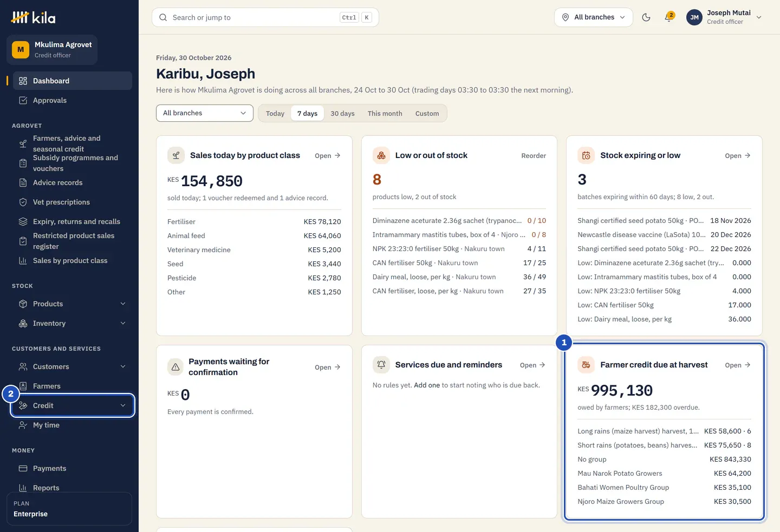Screen dimensions: 780x532
Task: Click Add one link for service rules
Action: coord(427,385)
